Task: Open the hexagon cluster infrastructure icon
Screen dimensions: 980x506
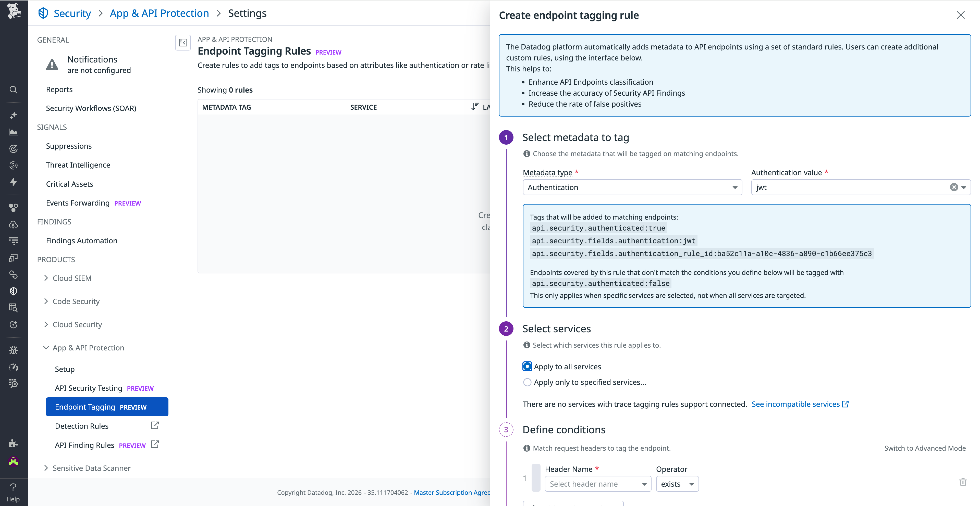Action: [13, 208]
